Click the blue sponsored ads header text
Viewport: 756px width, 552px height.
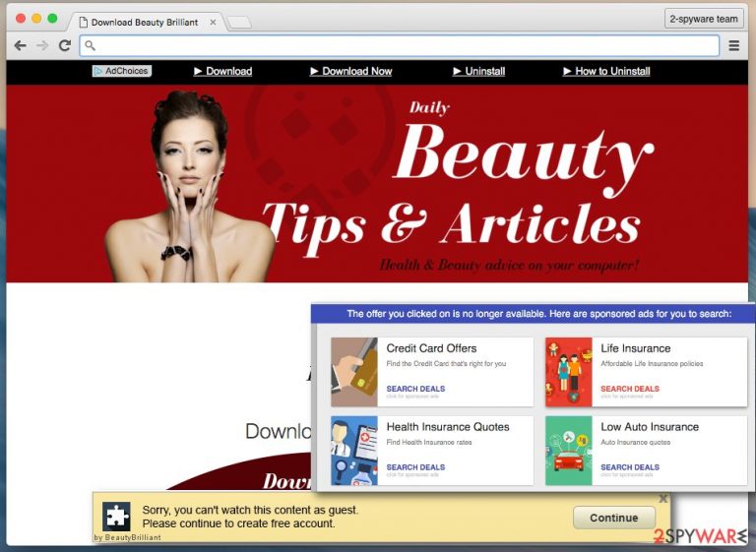pos(539,314)
